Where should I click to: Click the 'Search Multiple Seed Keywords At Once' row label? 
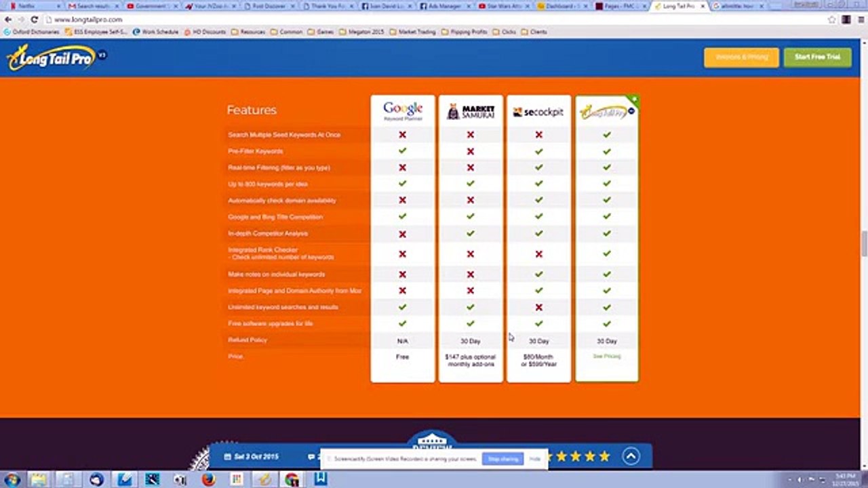284,135
